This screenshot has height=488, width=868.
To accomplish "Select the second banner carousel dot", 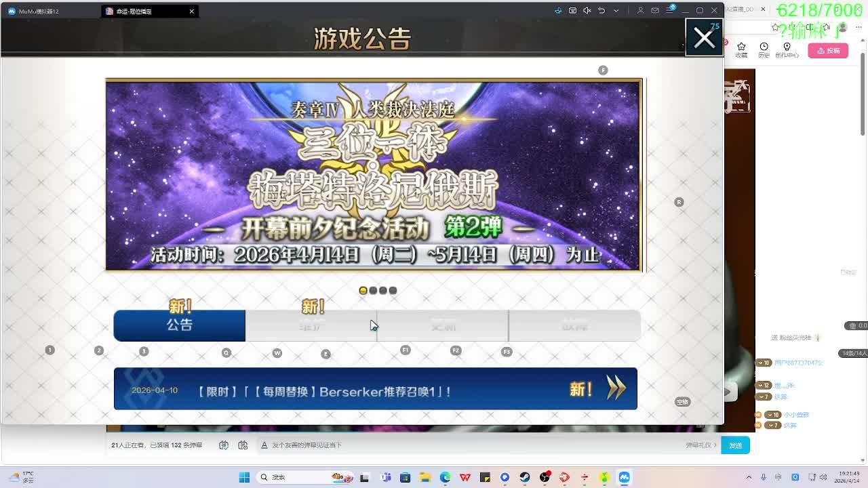I will (x=373, y=291).
